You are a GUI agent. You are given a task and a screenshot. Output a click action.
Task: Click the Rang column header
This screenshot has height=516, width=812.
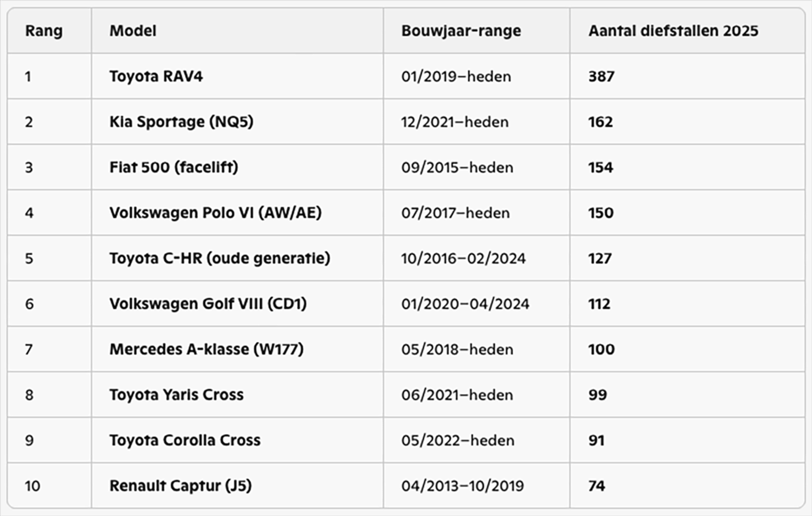[44, 31]
